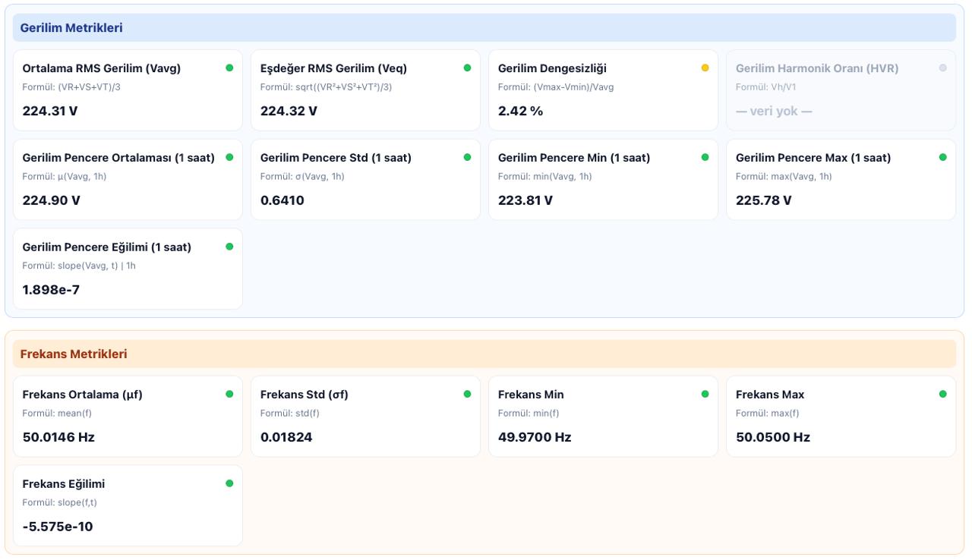Select the Gerilim Pencere Max (1 saat) title
Image resolution: width=972 pixels, height=560 pixels.
pyautogui.click(x=813, y=158)
